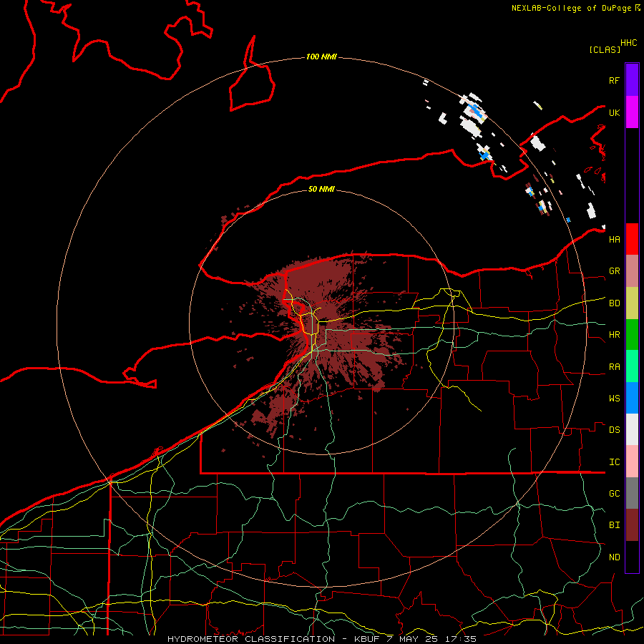
Task: Click the GR salmon legend swatch
Action: [x=632, y=270]
